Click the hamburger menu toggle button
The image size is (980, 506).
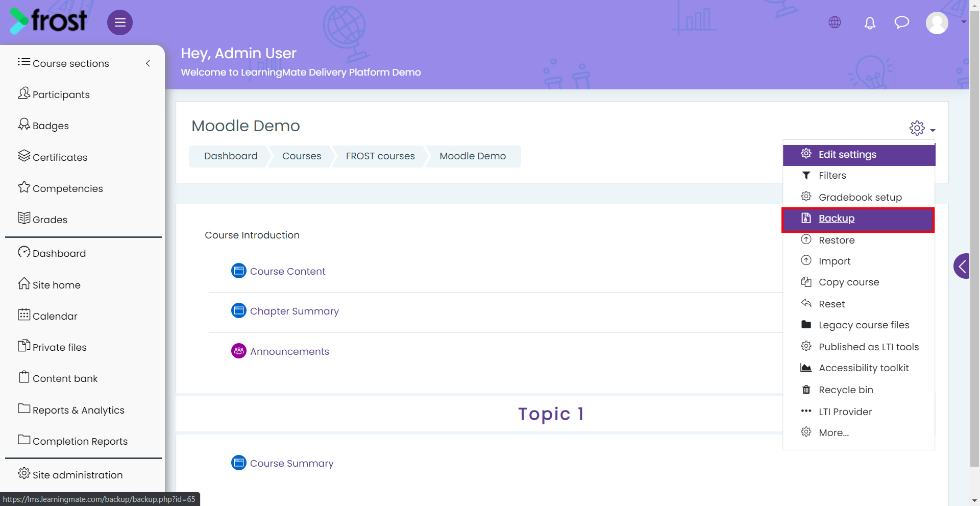(120, 22)
